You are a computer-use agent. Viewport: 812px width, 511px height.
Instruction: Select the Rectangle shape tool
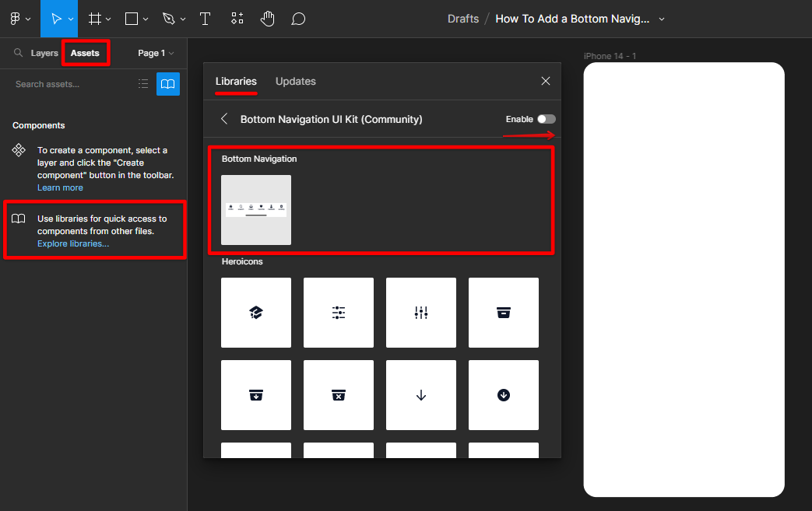click(132, 19)
